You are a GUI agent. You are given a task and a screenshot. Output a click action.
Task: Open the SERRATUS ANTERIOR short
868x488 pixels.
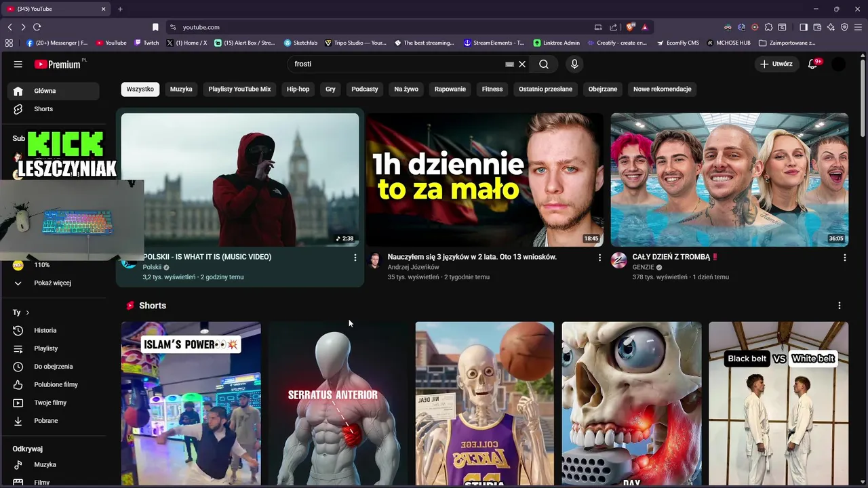(x=338, y=404)
